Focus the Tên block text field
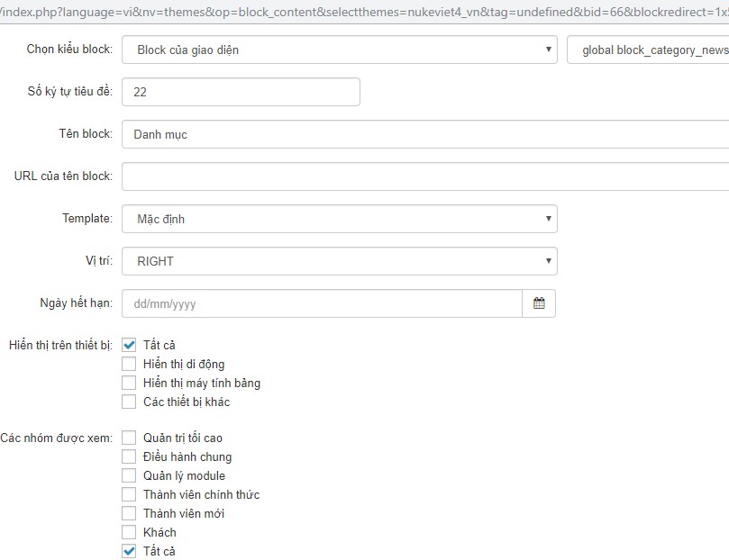Image resolution: width=729 pixels, height=560 pixels. pyautogui.click(x=425, y=134)
